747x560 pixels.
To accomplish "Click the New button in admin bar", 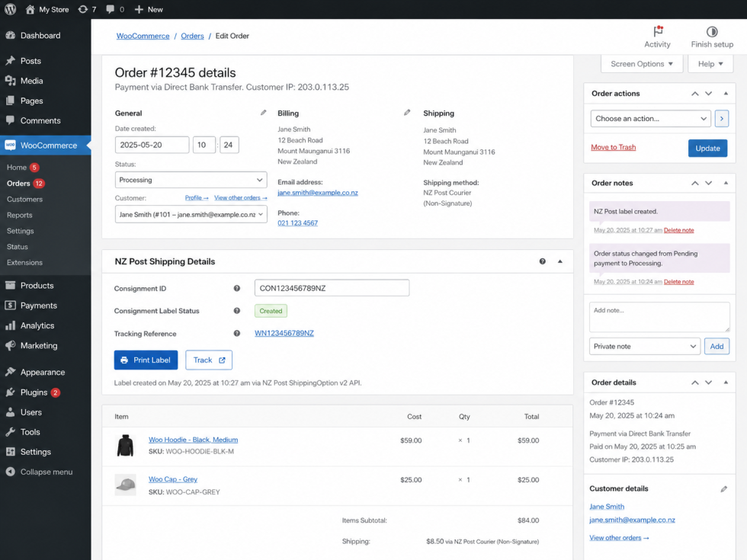I will pyautogui.click(x=149, y=9).
